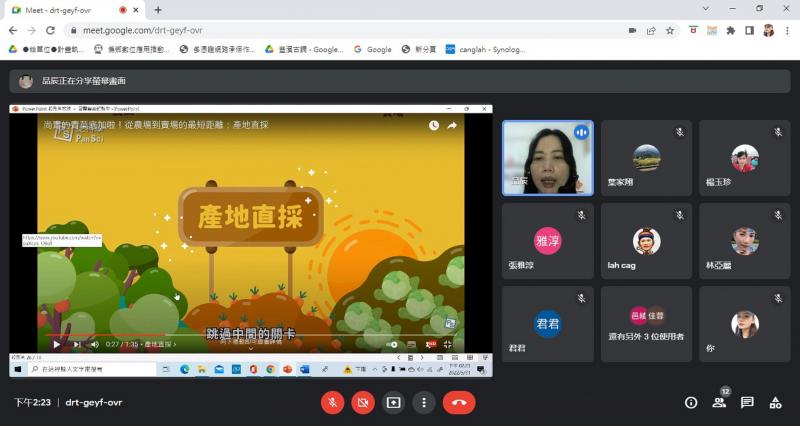800x426 pixels.
Task: Open chat panel with everyone
Action: [x=747, y=403]
